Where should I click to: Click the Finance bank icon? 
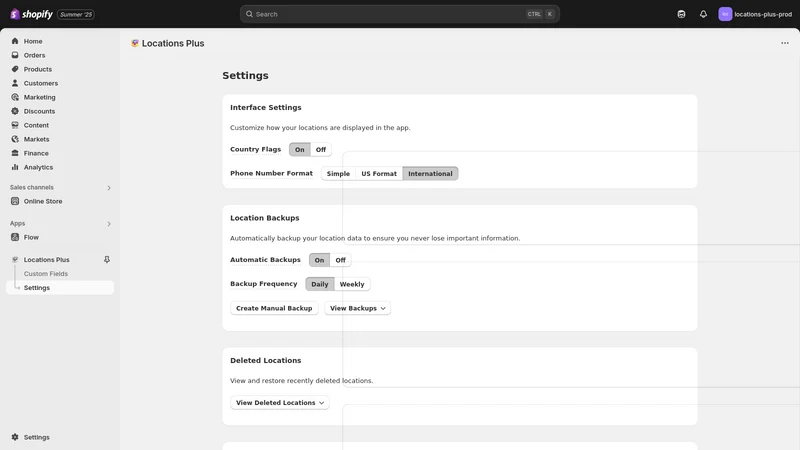click(15, 153)
